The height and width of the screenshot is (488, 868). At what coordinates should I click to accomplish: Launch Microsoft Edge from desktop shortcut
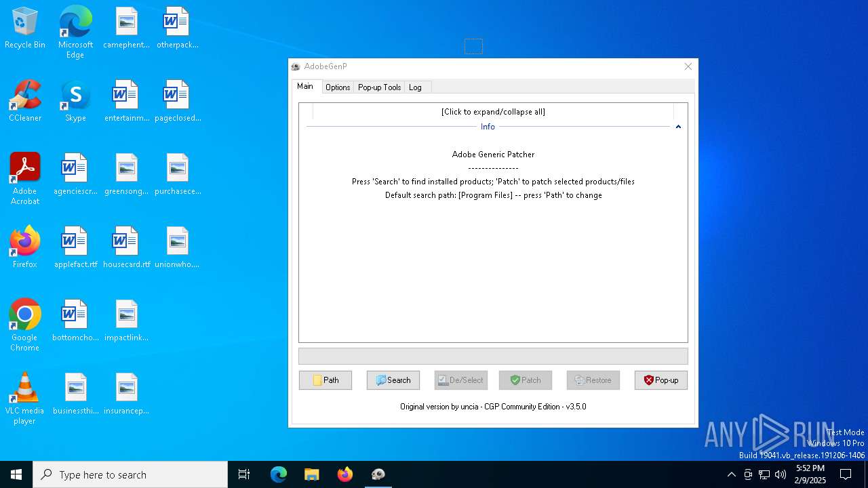[75, 32]
